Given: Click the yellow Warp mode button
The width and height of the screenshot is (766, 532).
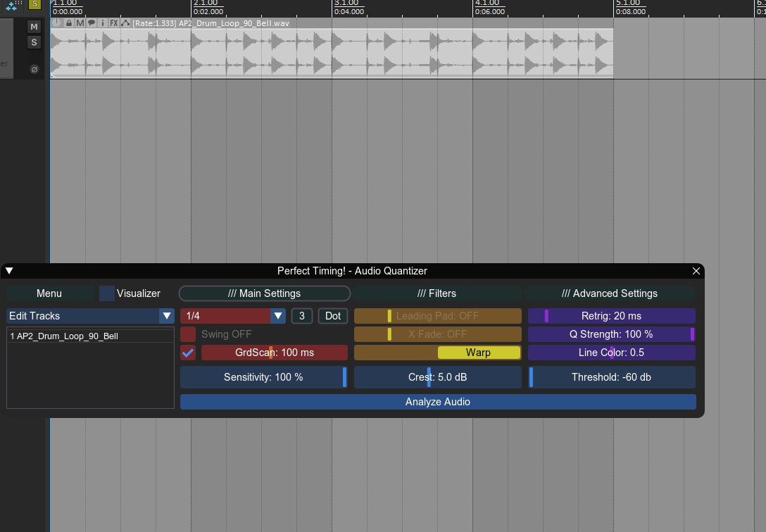Looking at the screenshot, I should coord(479,353).
